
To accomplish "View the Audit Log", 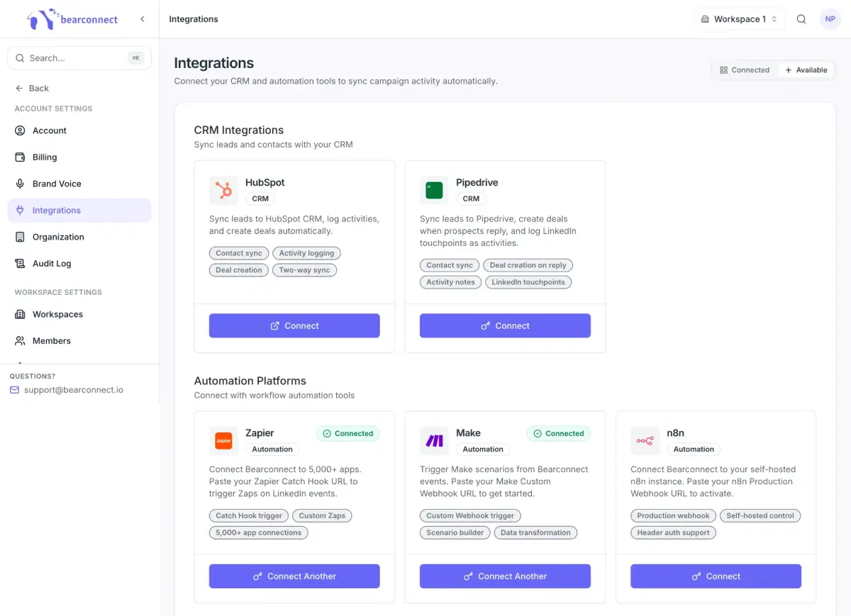I will [x=79, y=264].
